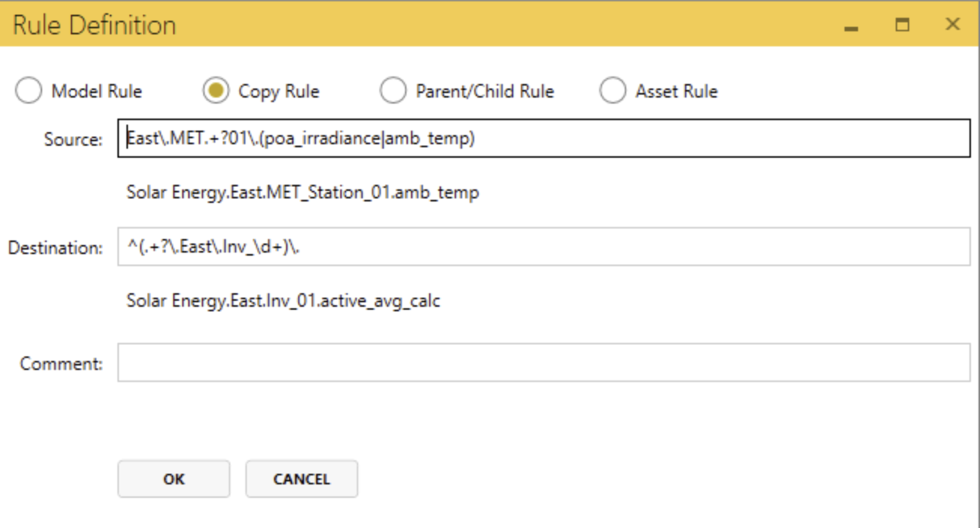Select the Model Rule radio button
This screenshot has width=980, height=528.
point(28,91)
